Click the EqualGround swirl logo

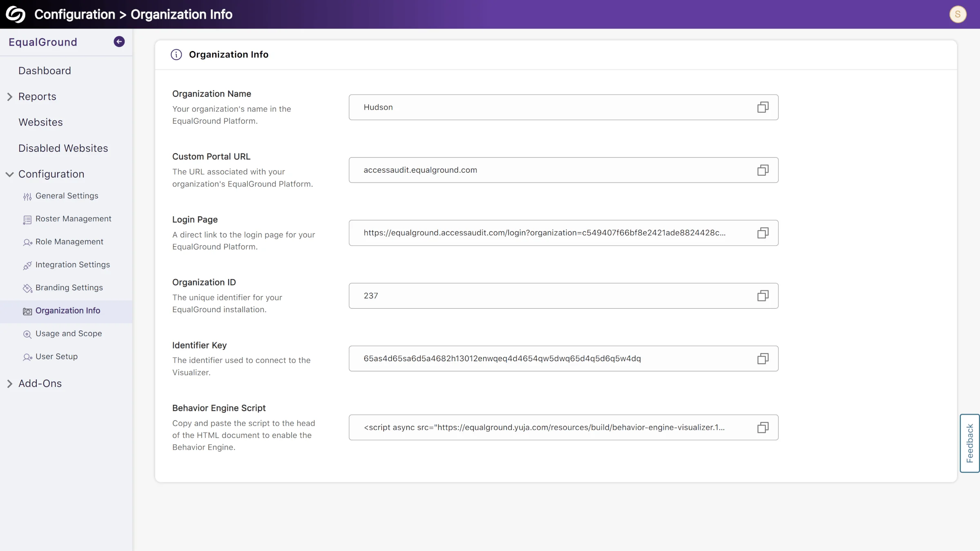[16, 14]
